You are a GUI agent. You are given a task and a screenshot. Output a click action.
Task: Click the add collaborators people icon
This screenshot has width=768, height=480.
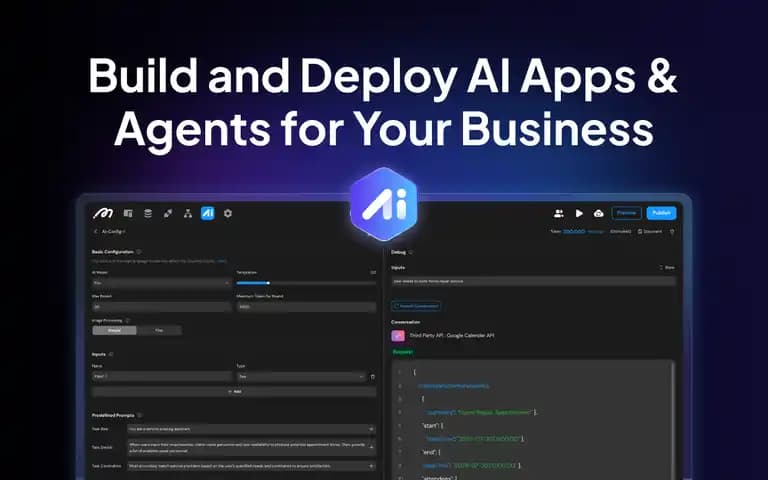click(x=558, y=213)
